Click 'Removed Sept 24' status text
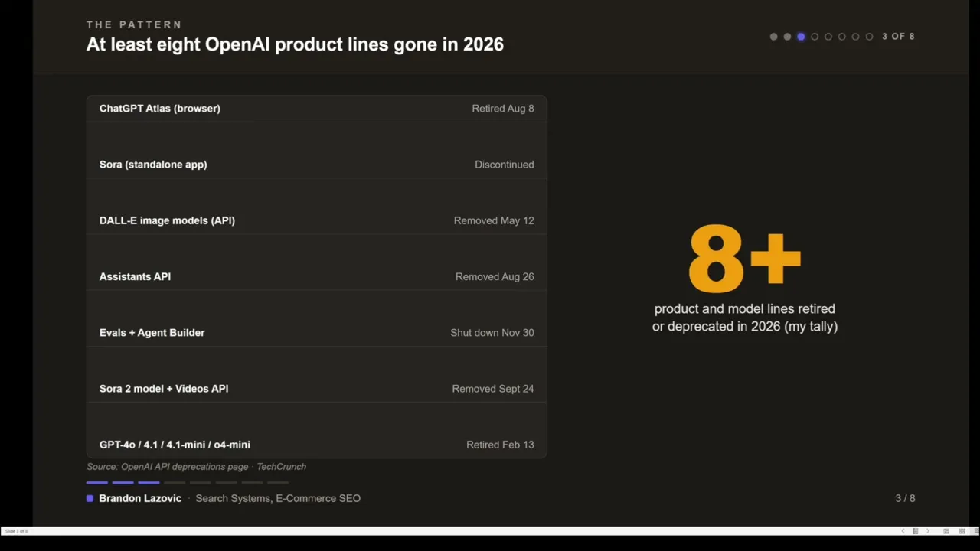The height and width of the screenshot is (551, 980). coord(493,389)
